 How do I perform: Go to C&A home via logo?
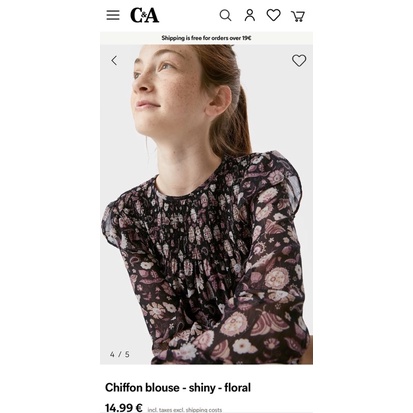[x=144, y=15]
